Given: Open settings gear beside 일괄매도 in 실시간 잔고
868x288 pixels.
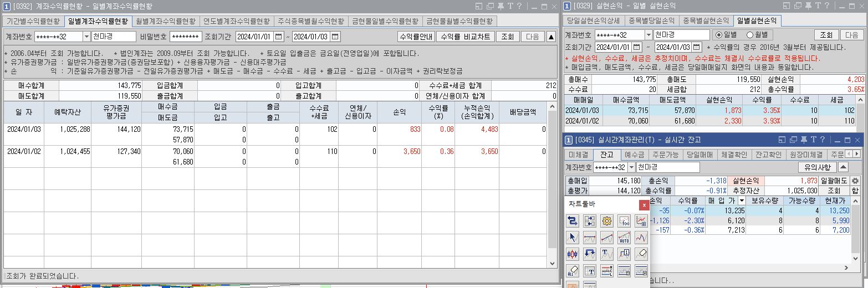Looking at the screenshot, I should (x=855, y=181).
